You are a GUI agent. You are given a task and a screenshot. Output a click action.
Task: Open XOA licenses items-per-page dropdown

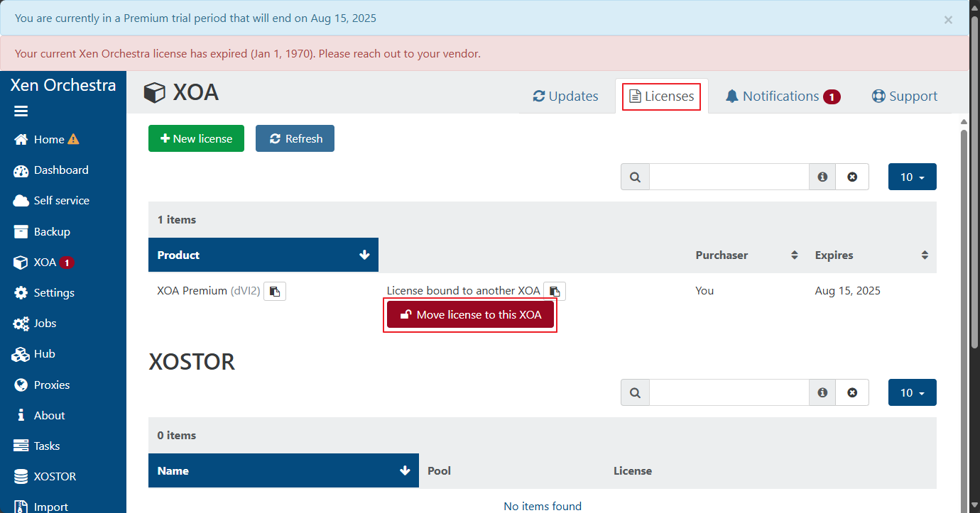[913, 177]
